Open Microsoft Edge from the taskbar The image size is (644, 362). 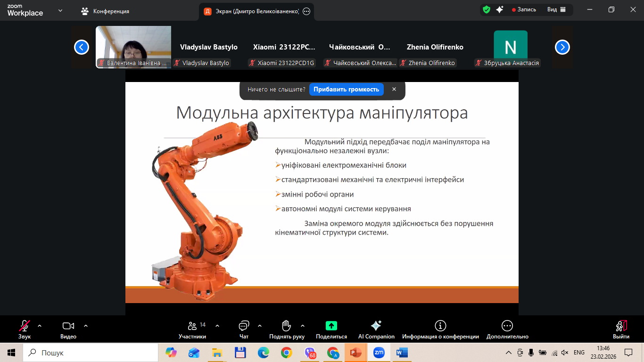pyautogui.click(x=263, y=353)
